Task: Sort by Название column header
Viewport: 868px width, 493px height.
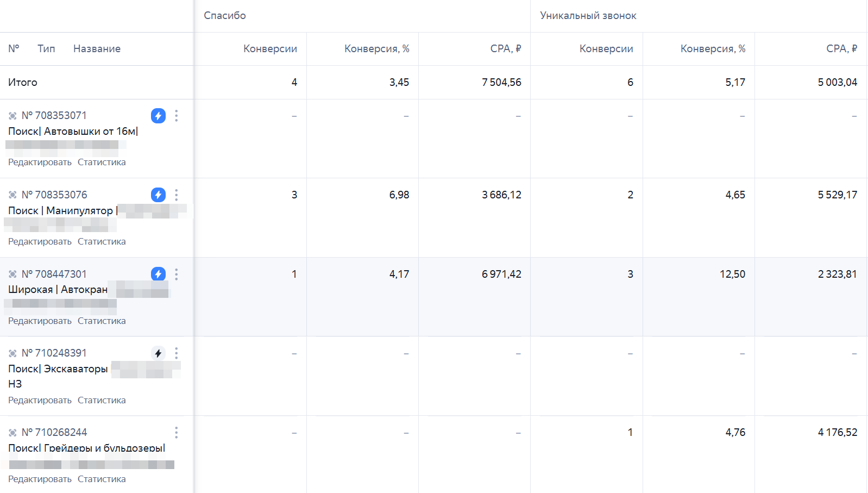Action: pos(97,49)
